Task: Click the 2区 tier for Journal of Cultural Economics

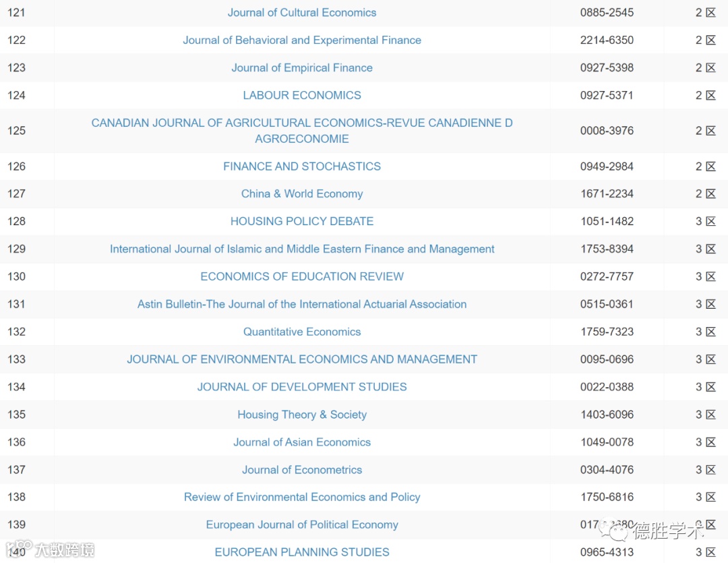Action: tap(706, 13)
